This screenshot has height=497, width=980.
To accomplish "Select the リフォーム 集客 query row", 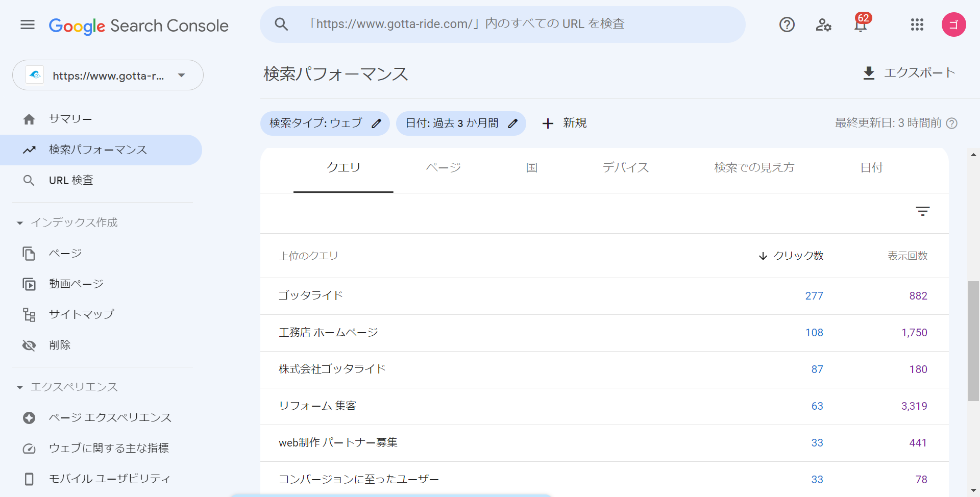I will [604, 406].
